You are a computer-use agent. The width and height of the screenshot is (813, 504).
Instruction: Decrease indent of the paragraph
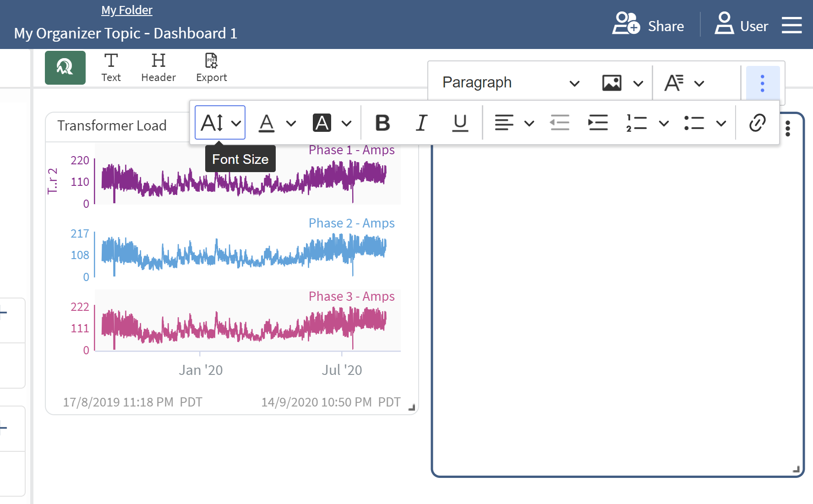pos(559,123)
